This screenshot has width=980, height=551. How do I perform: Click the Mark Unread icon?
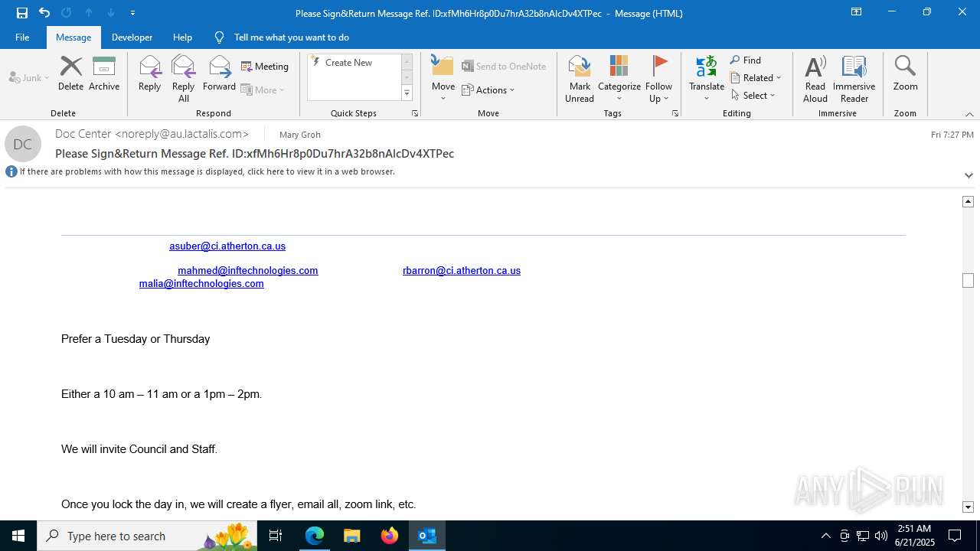(580, 78)
